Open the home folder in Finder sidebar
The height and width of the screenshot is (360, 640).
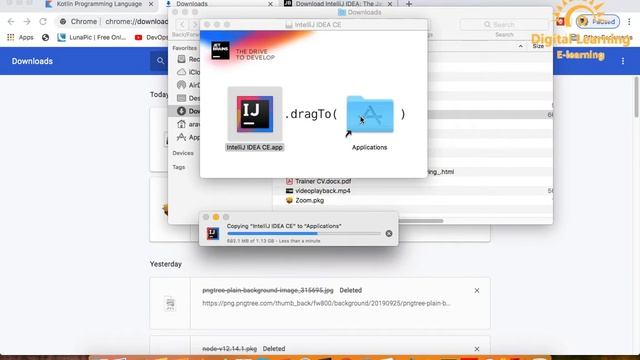188,124
